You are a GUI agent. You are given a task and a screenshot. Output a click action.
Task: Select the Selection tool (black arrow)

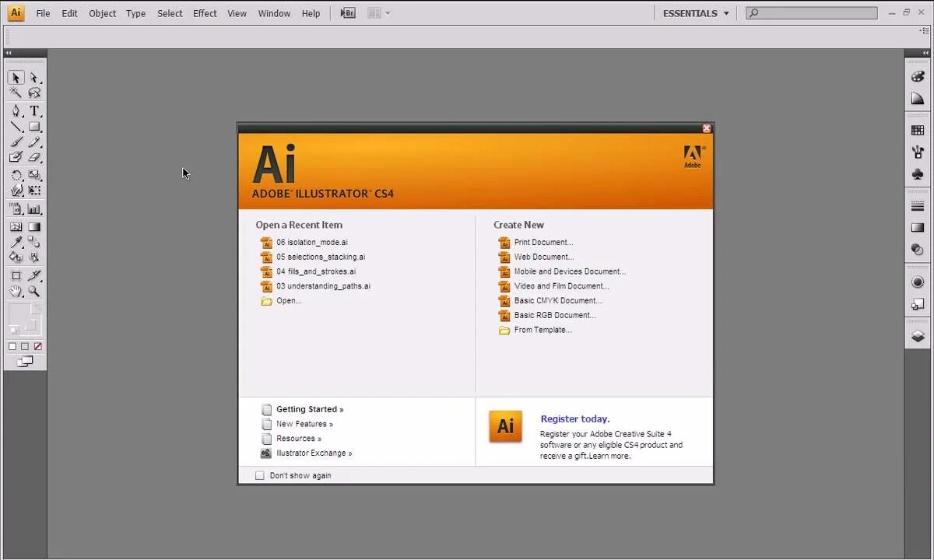coord(16,78)
